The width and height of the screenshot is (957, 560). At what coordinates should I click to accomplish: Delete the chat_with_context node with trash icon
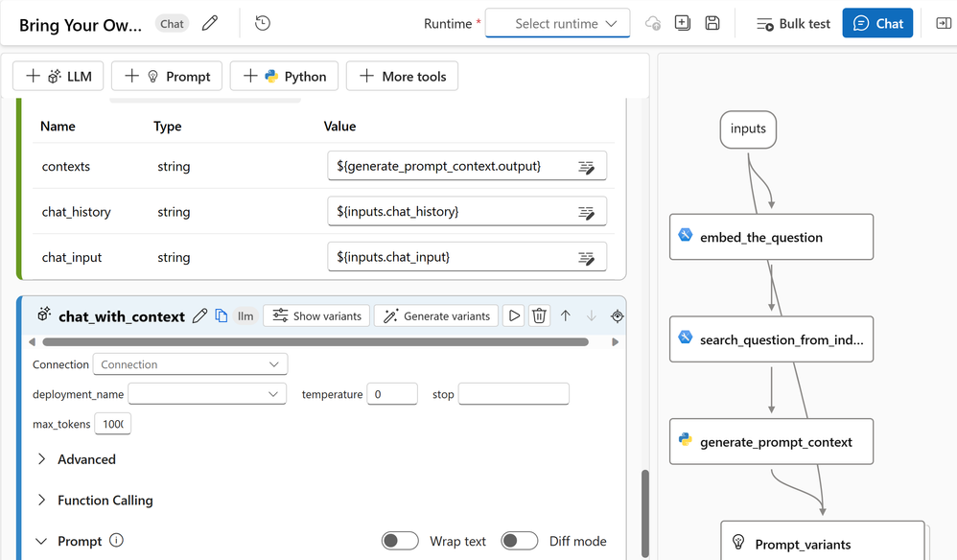539,315
